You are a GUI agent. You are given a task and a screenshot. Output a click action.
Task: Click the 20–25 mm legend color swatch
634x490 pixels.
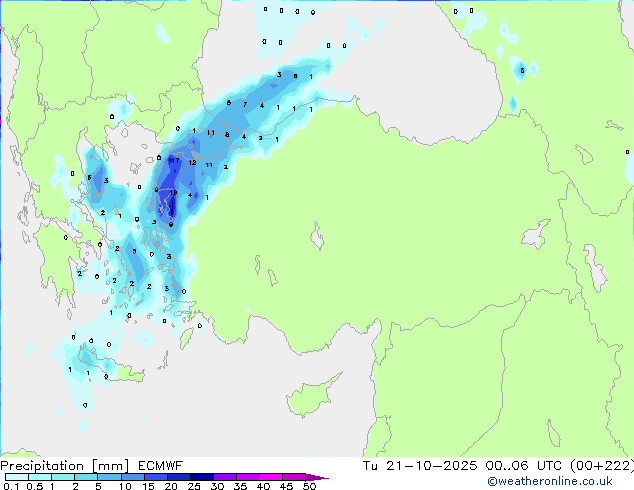(x=179, y=477)
